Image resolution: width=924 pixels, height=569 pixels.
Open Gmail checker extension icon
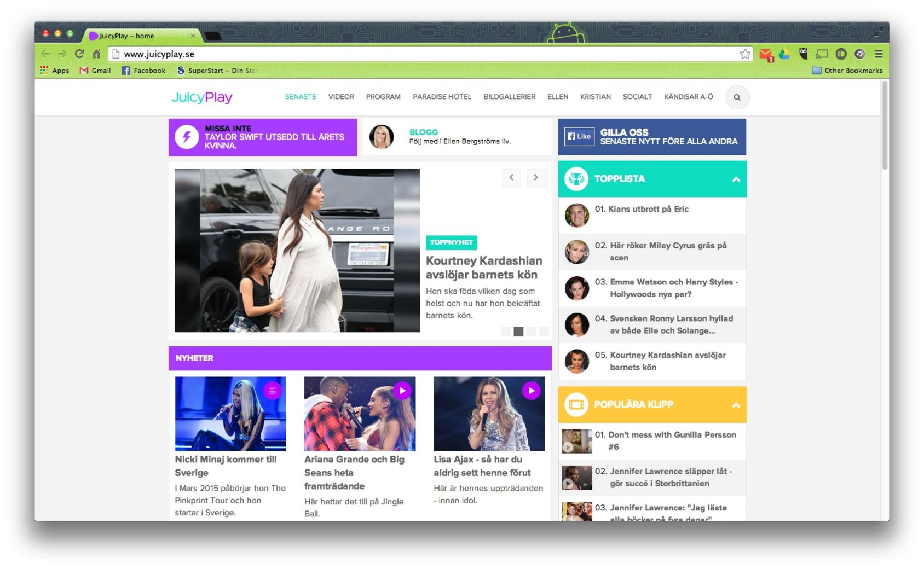point(766,54)
